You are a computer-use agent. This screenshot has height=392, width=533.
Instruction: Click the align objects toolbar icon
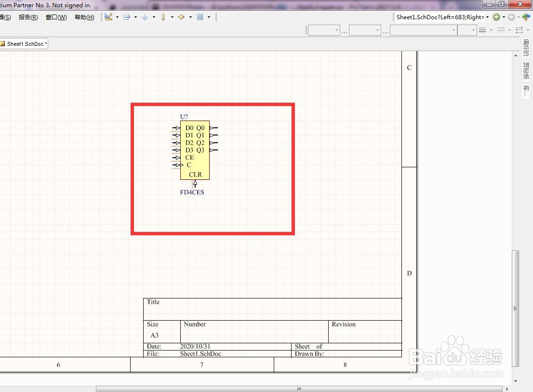click(127, 17)
